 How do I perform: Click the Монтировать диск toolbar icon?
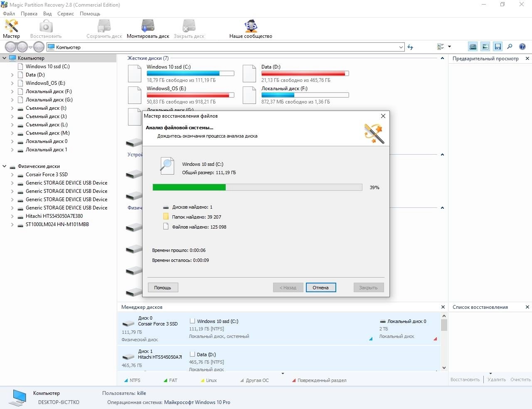click(148, 29)
